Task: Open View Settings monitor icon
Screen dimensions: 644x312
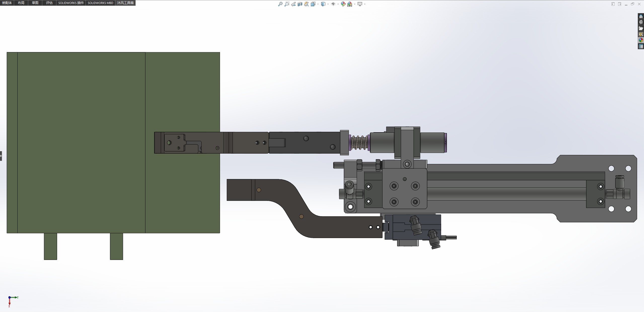Action: click(x=360, y=4)
